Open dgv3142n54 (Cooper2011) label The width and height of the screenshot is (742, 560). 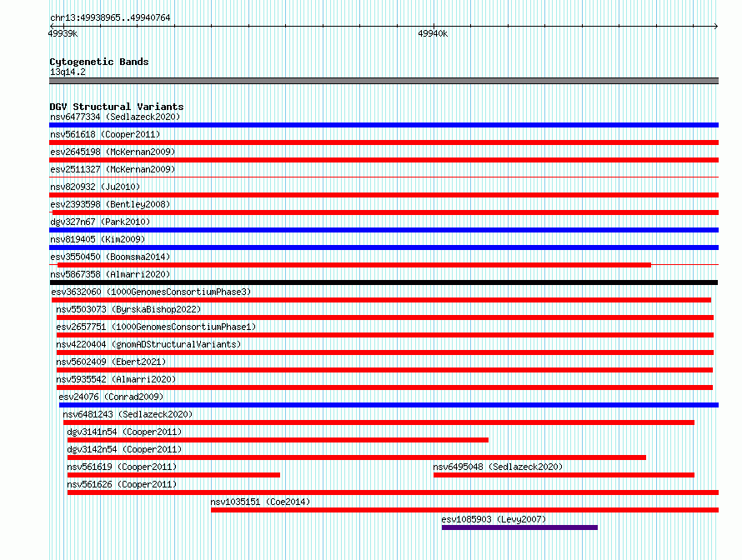click(124, 449)
